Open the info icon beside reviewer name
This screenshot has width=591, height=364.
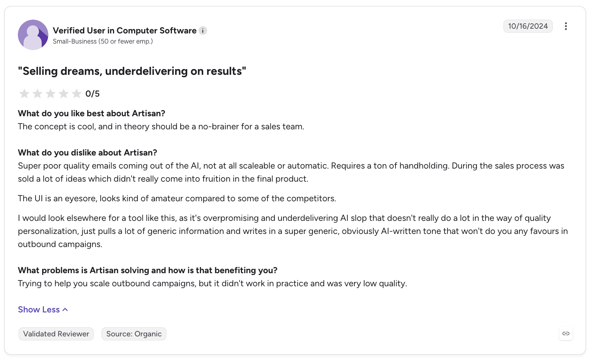point(203,31)
